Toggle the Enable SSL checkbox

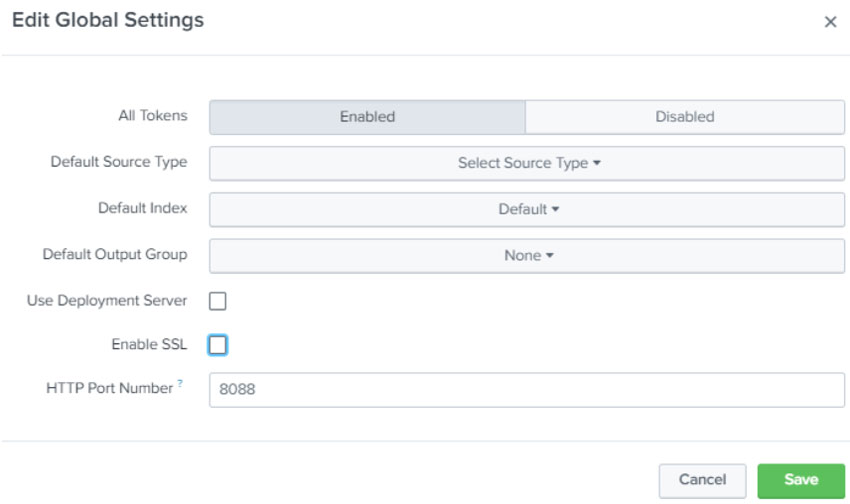pyautogui.click(x=217, y=345)
